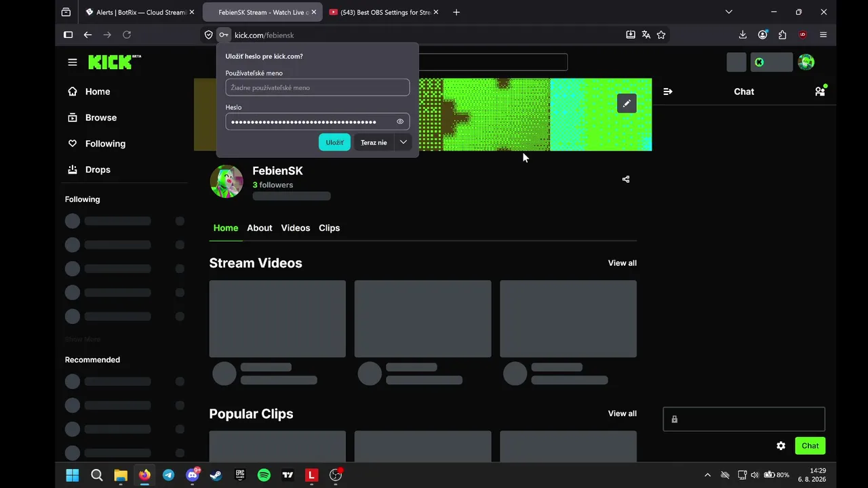Screen dimensions: 868x488
Task: Open a new browser tab
Action: click(456, 12)
